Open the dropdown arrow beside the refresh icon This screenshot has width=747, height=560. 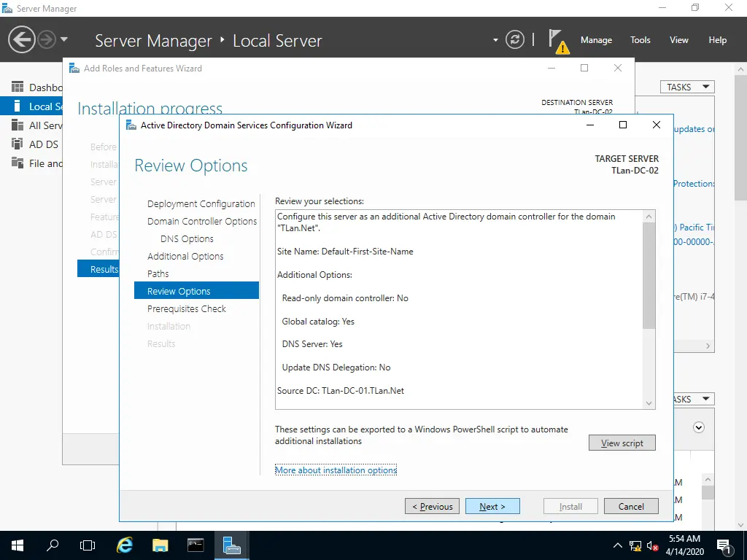pos(495,40)
